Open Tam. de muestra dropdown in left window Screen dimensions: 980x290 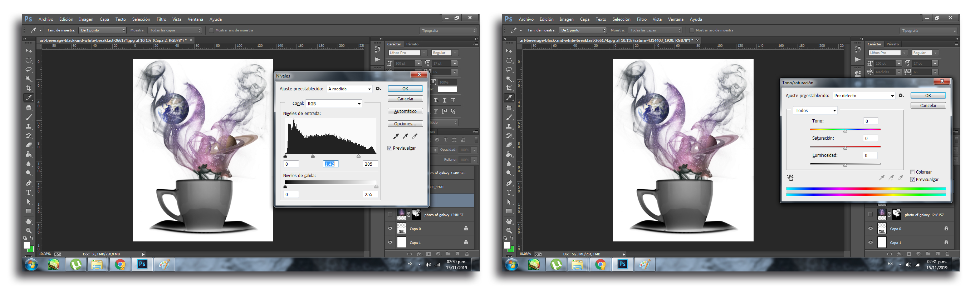point(102,30)
